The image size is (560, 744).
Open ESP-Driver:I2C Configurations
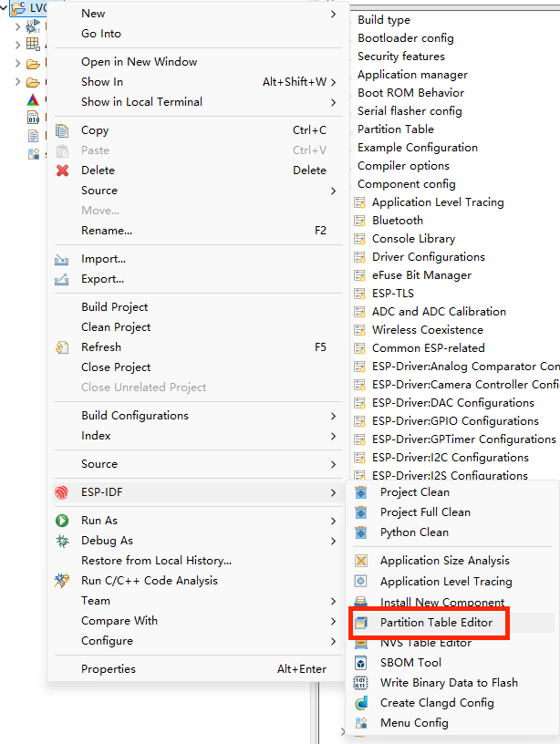(451, 458)
